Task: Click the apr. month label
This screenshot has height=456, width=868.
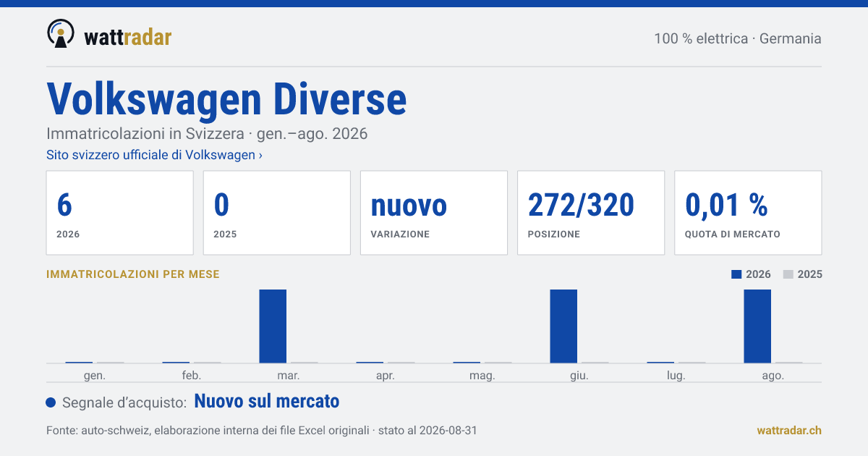Action: click(x=386, y=376)
